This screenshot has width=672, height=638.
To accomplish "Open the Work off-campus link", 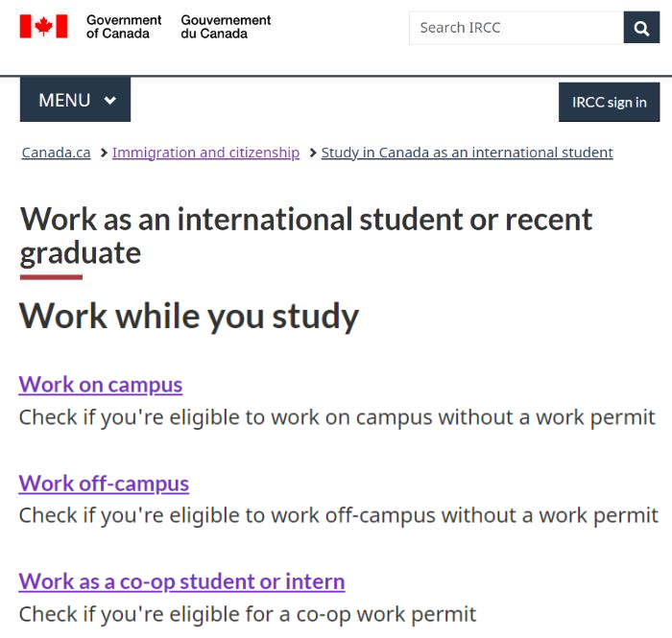I will pos(104,484).
